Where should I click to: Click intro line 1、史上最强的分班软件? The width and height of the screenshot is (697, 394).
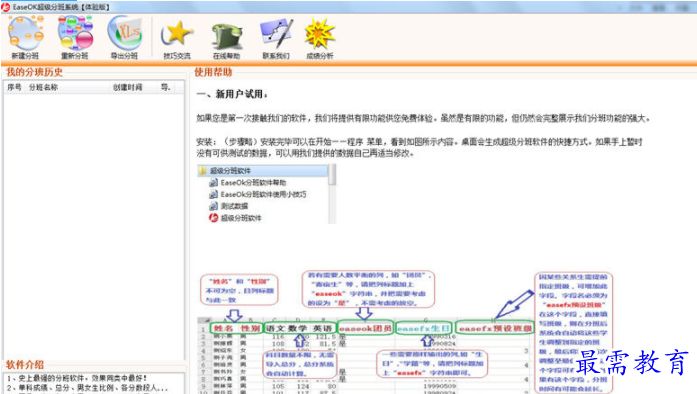coord(77,378)
